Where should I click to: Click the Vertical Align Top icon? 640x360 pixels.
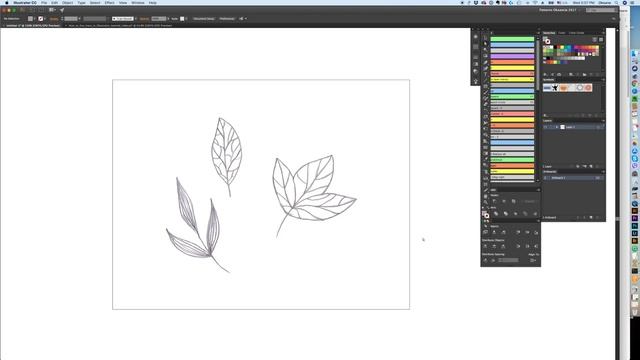(x=518, y=232)
